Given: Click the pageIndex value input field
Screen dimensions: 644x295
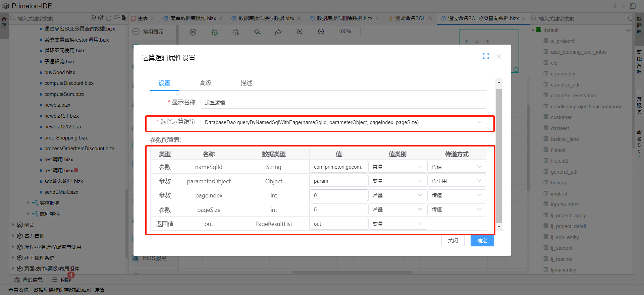Looking at the screenshot, I should (338, 195).
